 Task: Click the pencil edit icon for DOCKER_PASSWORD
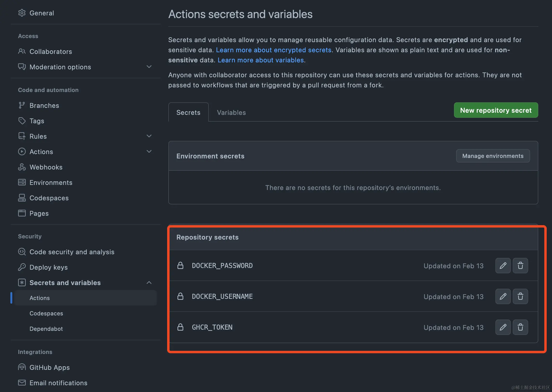503,266
